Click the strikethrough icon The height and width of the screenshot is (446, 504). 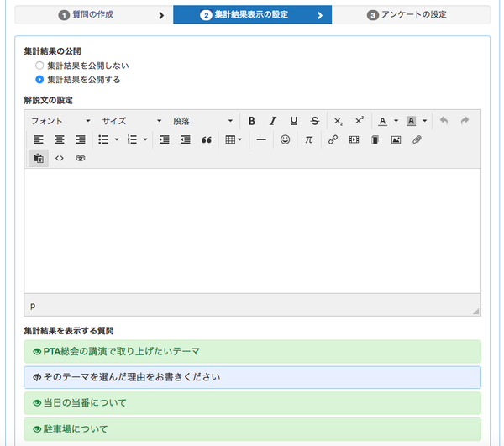point(314,121)
